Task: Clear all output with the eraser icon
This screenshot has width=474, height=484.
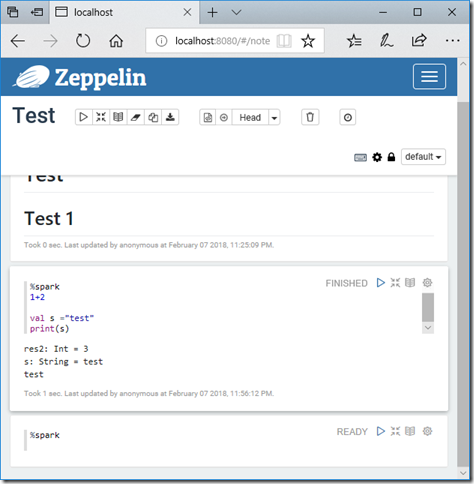Action: click(x=135, y=117)
